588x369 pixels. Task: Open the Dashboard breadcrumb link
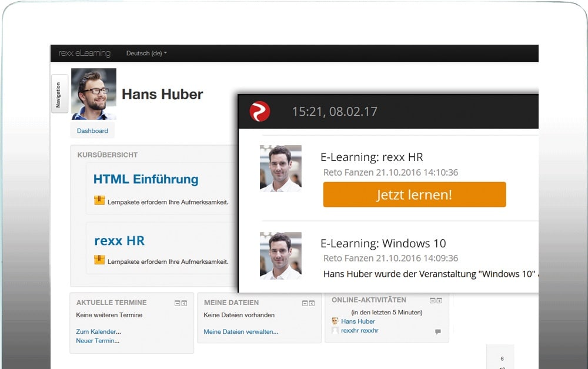coord(92,131)
